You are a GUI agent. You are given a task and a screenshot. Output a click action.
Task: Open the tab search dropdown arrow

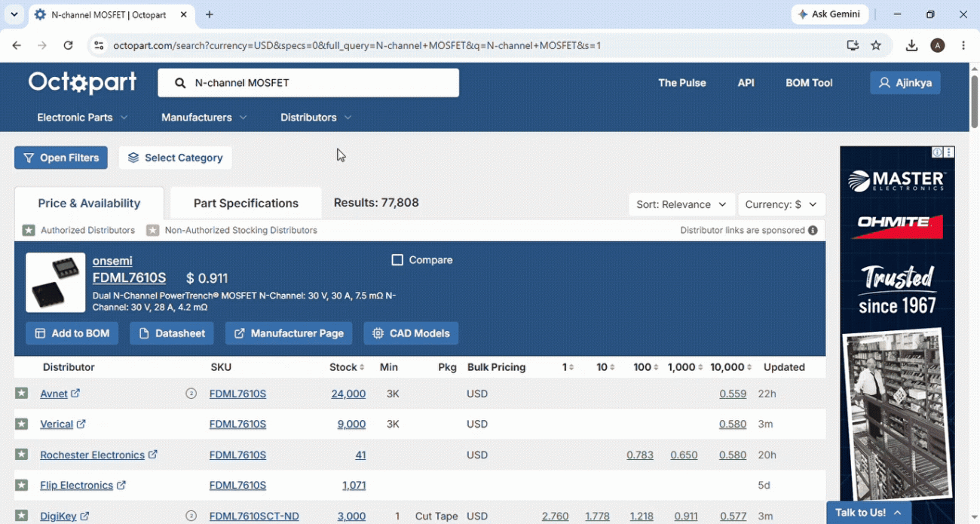(x=14, y=14)
